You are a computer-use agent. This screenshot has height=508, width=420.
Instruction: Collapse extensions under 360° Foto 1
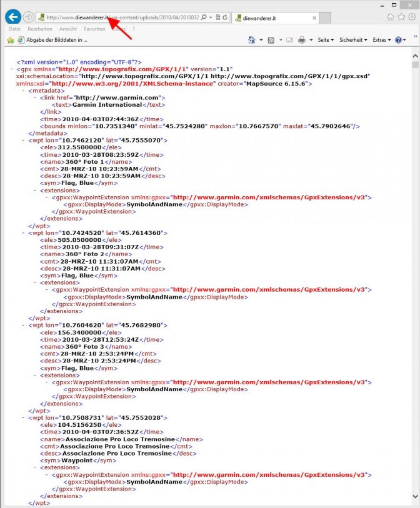pos(35,190)
